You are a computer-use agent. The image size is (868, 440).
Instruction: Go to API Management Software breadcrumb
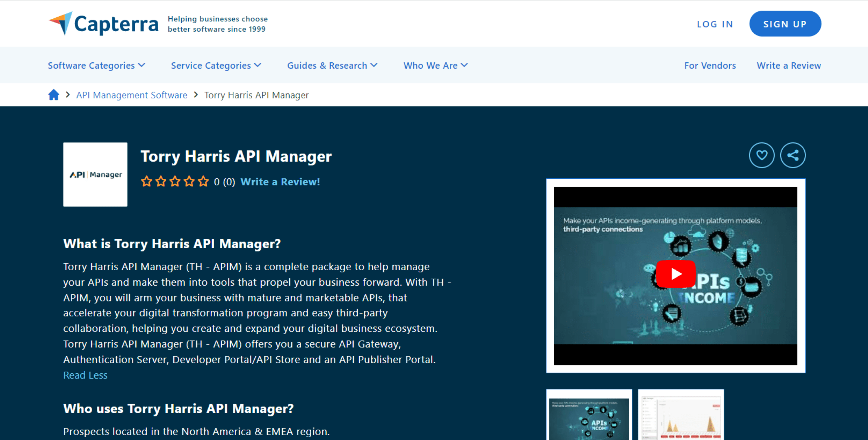coord(131,95)
